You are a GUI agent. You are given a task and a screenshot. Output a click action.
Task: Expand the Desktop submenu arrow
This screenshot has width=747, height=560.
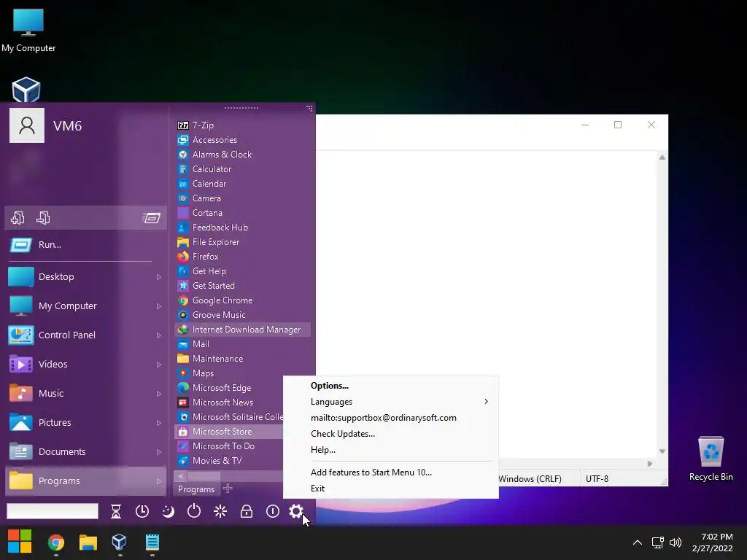pyautogui.click(x=159, y=277)
